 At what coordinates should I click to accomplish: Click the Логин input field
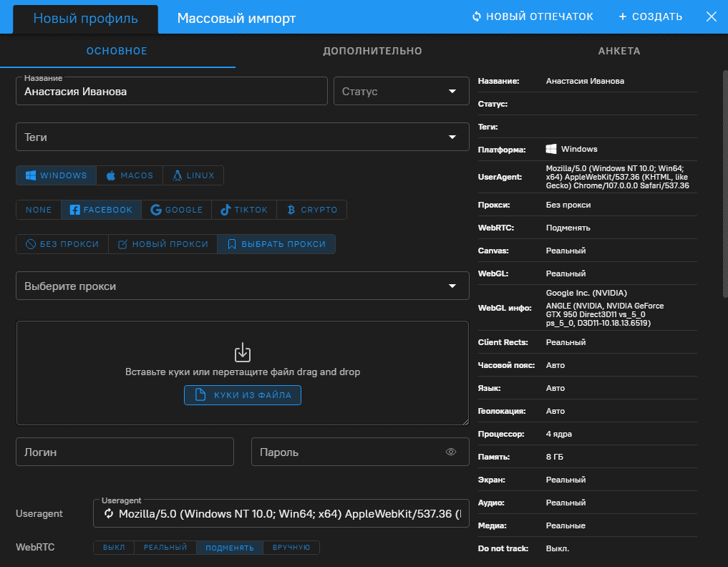(125, 452)
